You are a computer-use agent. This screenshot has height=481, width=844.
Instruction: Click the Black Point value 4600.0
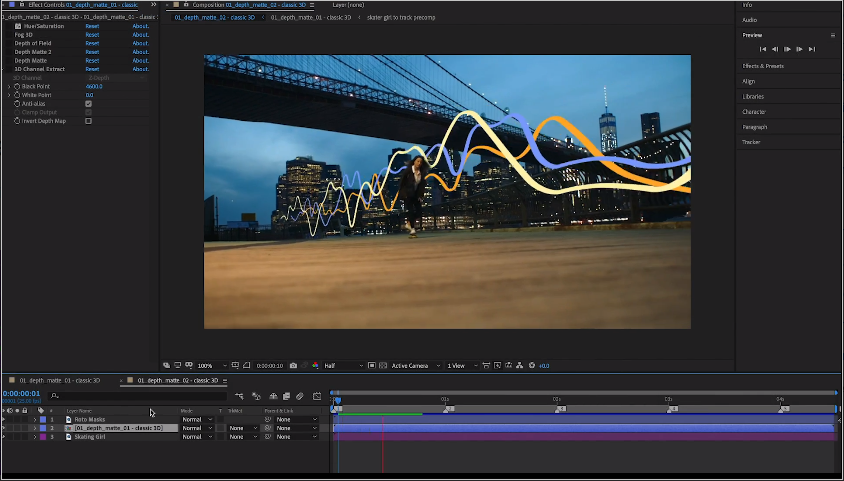(x=94, y=87)
